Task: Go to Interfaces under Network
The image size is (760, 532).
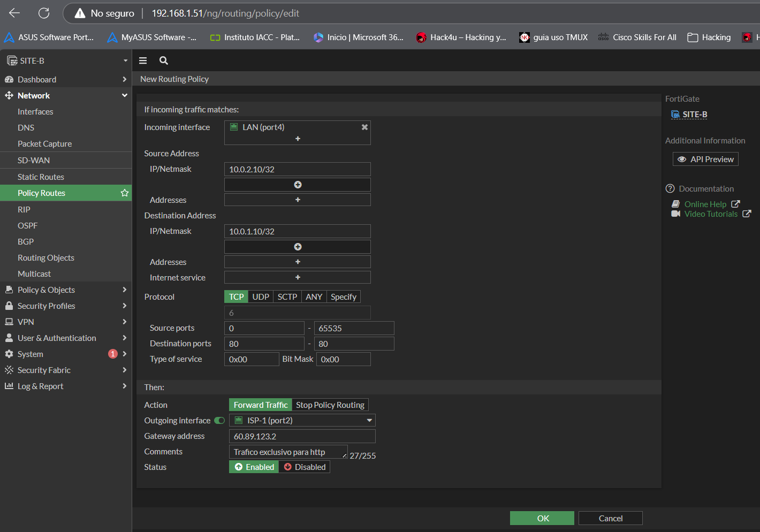Action: coord(35,111)
